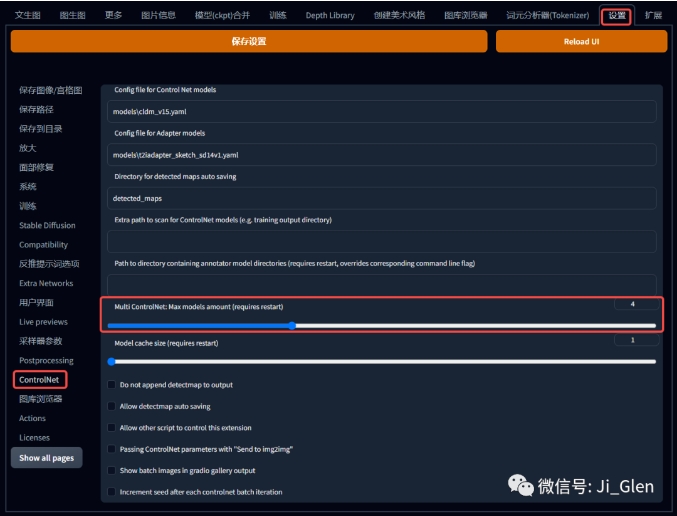The width and height of the screenshot is (677, 516).
Task: Switch to the 文生图 tab
Action: (x=27, y=15)
